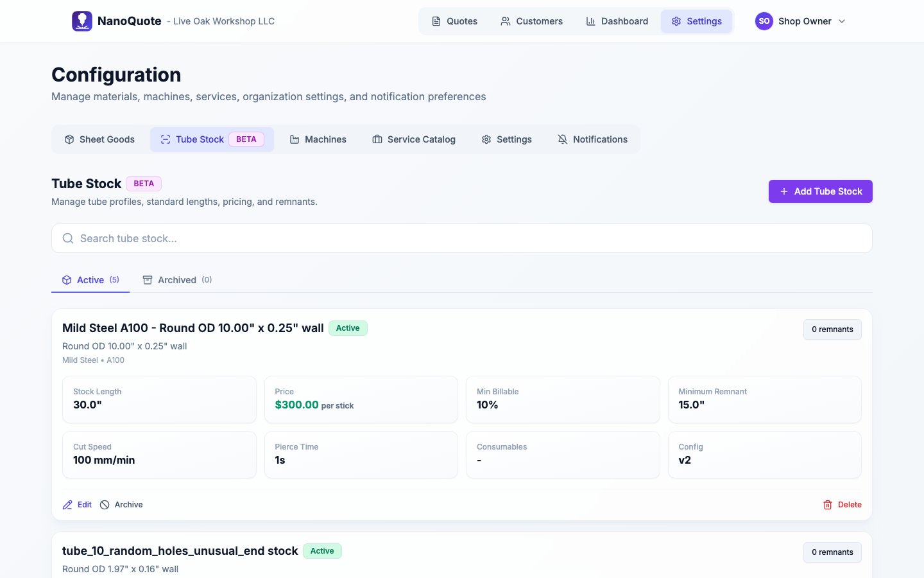Show the Archived tube stock list
The image size is (924, 578).
[177, 280]
